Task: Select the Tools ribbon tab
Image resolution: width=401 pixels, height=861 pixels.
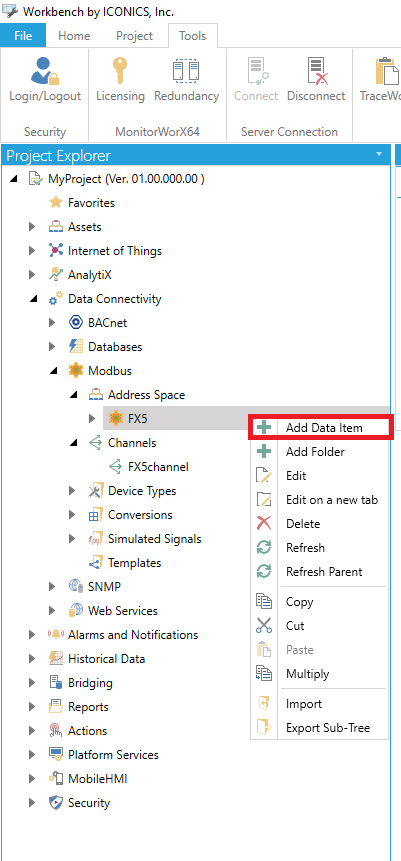Action: coord(193,36)
